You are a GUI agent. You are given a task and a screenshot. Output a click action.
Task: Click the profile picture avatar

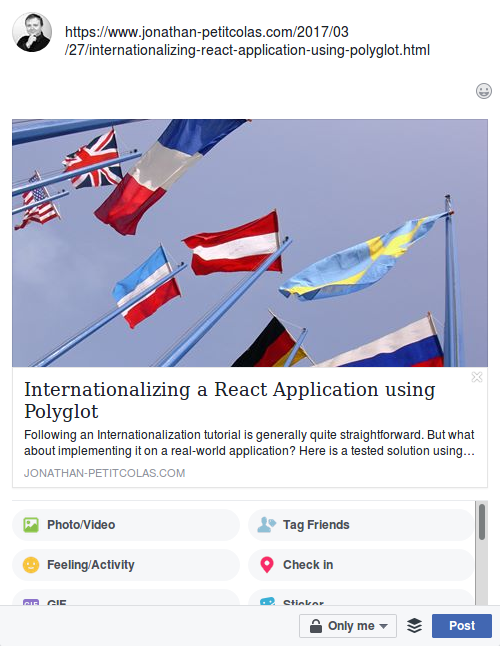click(32, 32)
